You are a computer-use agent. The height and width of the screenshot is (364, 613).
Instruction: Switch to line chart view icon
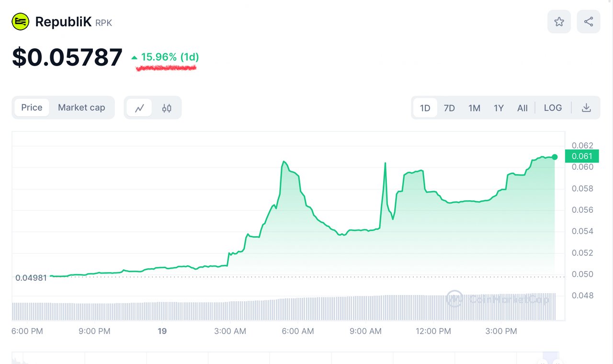click(x=139, y=108)
